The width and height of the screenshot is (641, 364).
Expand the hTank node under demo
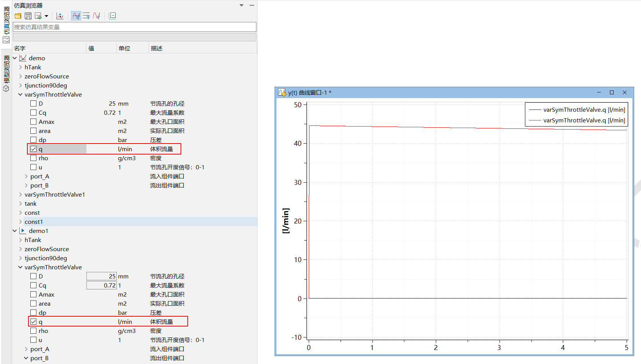tap(20, 67)
